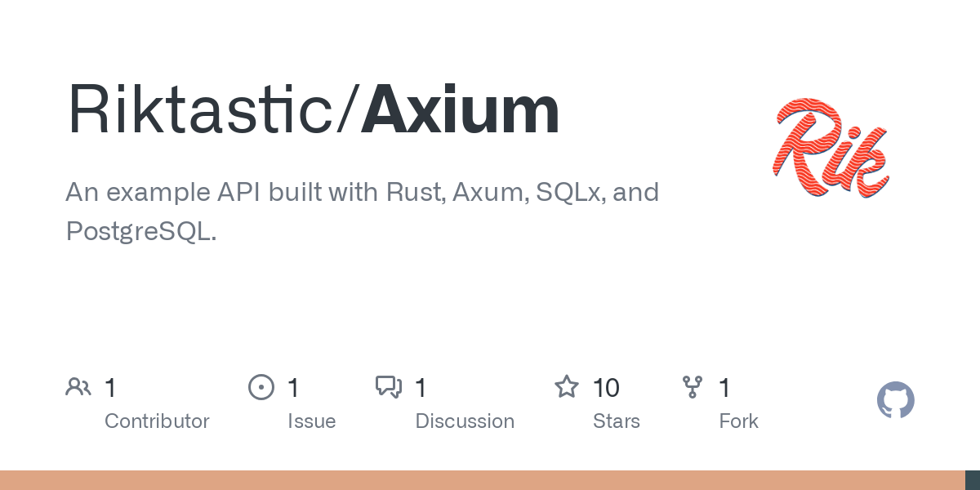Click the Issue circle-dot icon

point(261,387)
